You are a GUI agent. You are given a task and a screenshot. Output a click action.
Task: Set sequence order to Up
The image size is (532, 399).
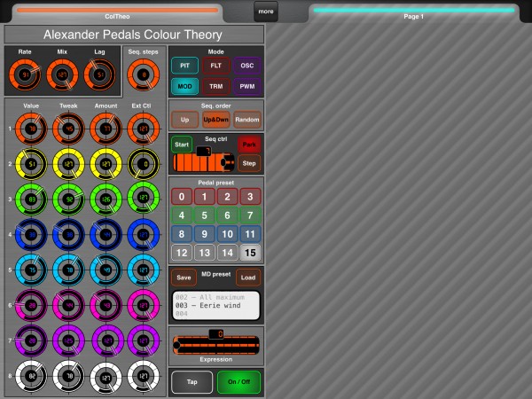(x=185, y=120)
